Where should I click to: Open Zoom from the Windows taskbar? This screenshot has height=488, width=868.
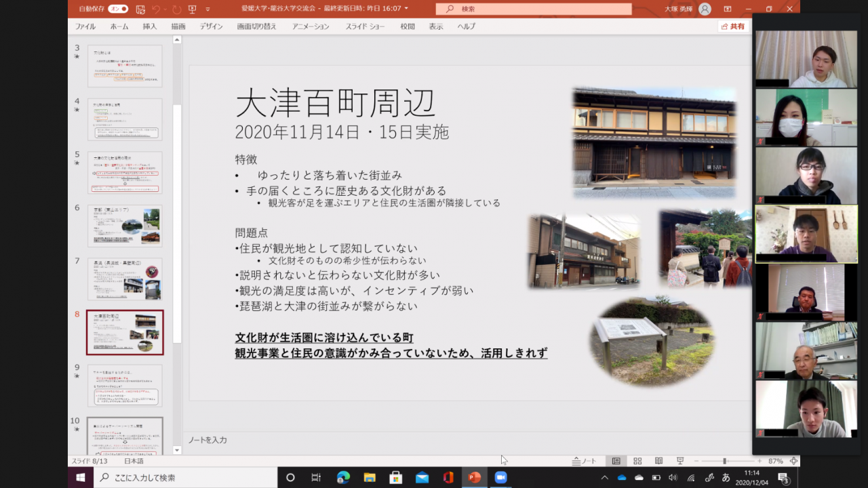coord(500,477)
